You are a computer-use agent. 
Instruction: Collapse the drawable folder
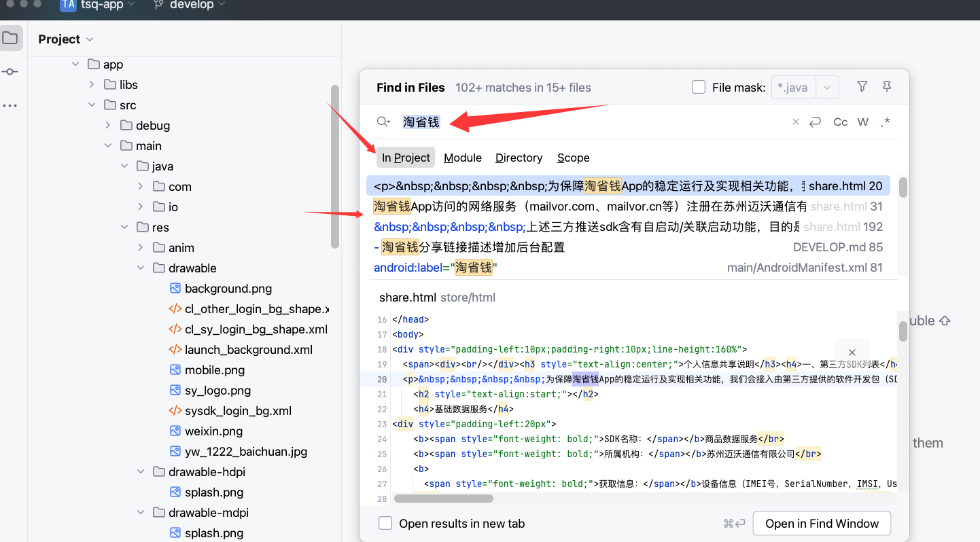141,268
